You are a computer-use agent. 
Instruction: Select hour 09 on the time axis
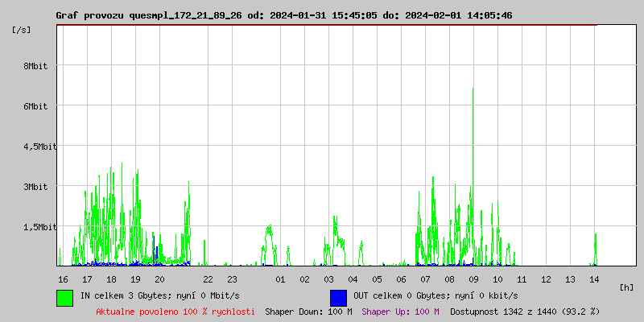click(x=473, y=279)
